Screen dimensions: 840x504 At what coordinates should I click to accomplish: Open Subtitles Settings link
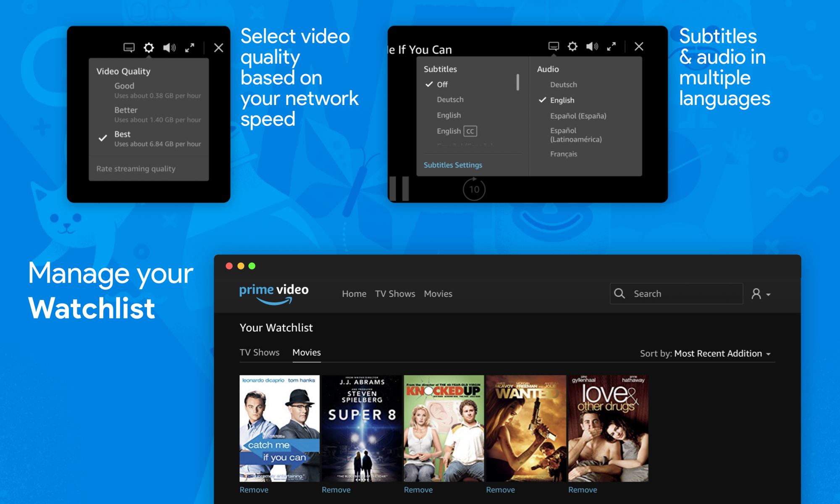[x=453, y=165]
